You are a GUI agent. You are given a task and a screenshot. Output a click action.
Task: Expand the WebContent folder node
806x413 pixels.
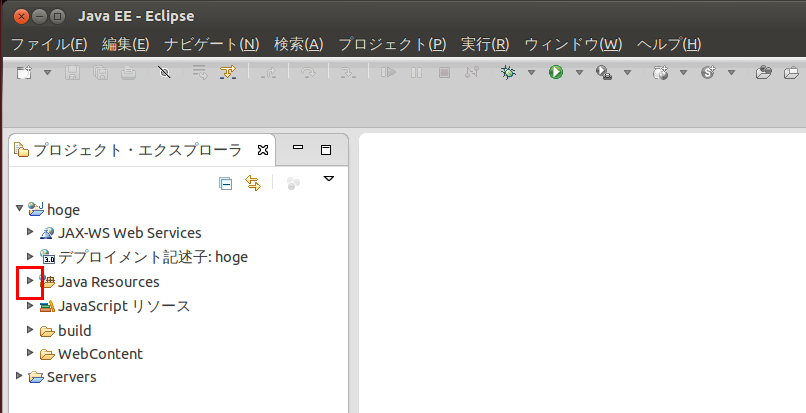click(x=30, y=353)
